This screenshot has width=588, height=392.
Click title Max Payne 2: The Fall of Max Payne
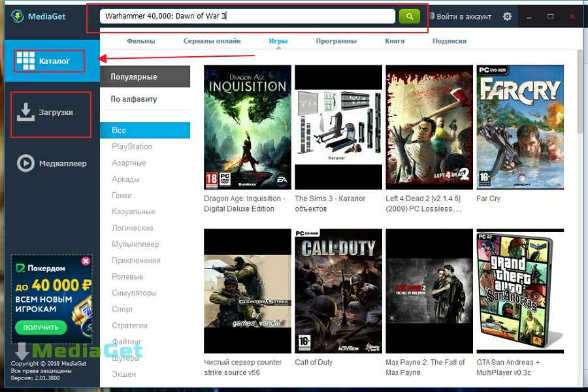[x=425, y=367]
